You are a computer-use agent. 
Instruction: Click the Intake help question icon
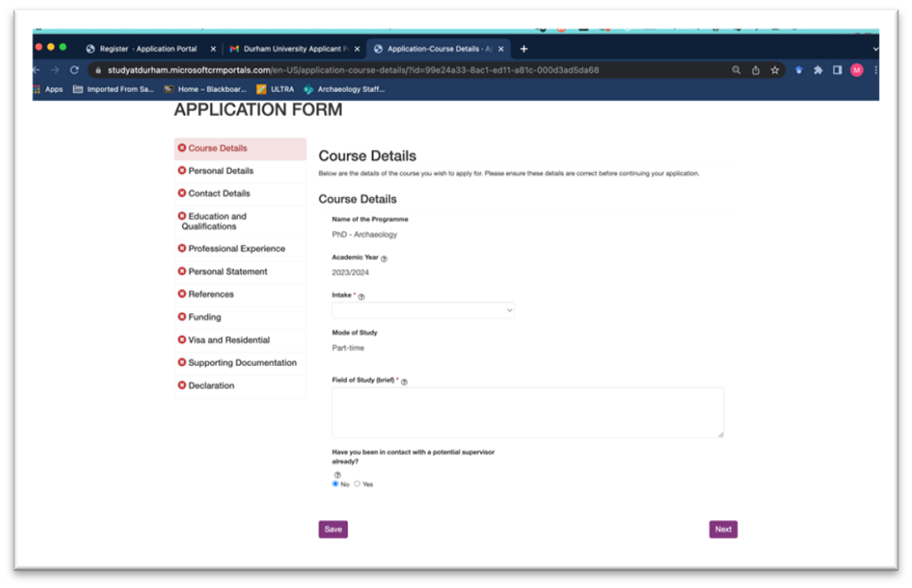pyautogui.click(x=361, y=296)
